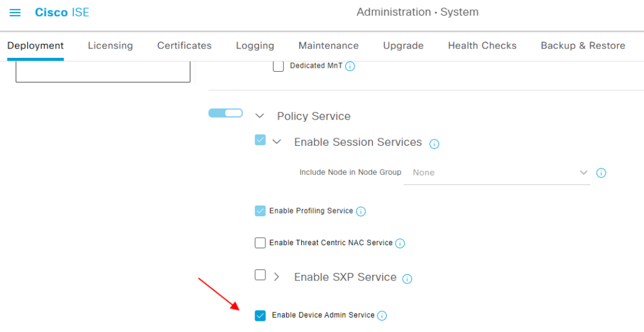Click info icon for Device Admin Service
Image resolution: width=644 pixels, height=332 pixels.
click(382, 316)
